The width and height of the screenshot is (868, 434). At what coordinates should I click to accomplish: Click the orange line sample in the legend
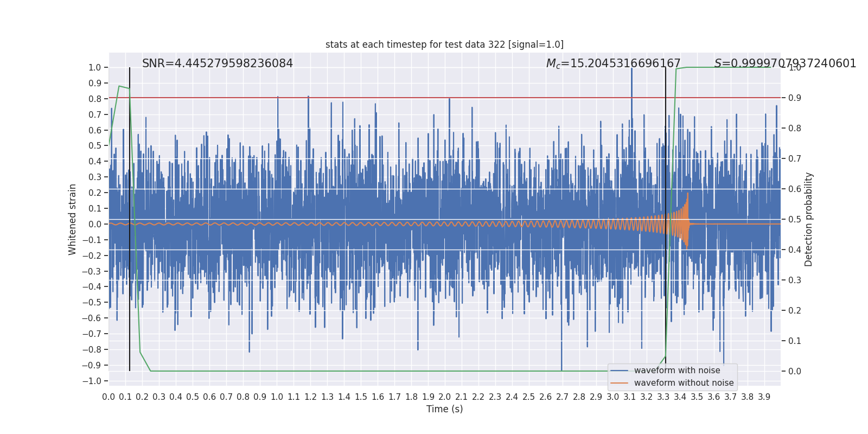point(620,383)
